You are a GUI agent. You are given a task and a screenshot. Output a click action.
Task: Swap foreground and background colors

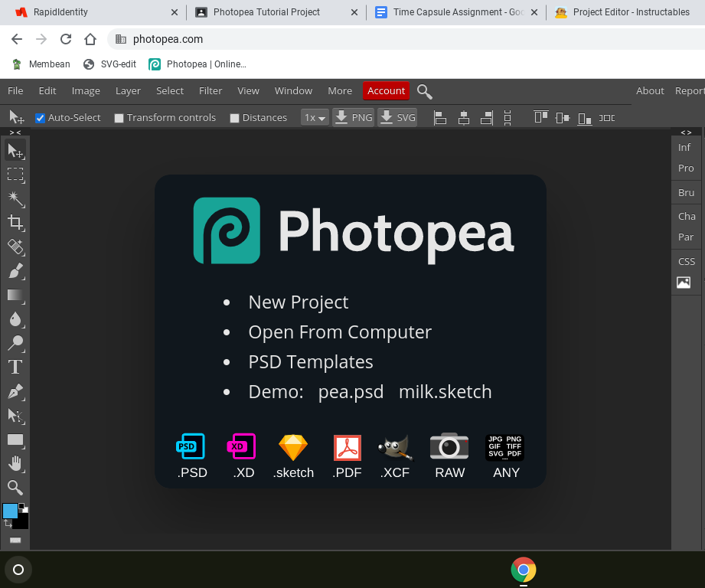pos(8,524)
